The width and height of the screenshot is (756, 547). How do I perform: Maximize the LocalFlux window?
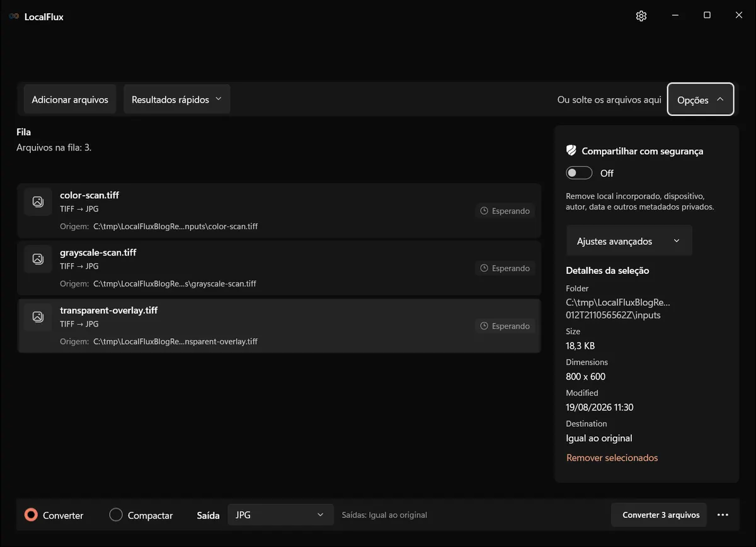(x=707, y=15)
